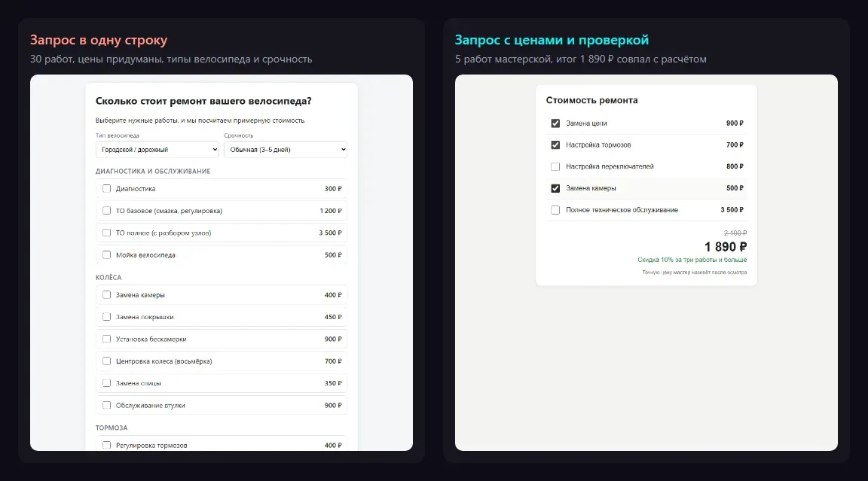868x481 pixels.
Task: Click the subtitle starting with 5 работ мастерской
Action: tap(581, 59)
